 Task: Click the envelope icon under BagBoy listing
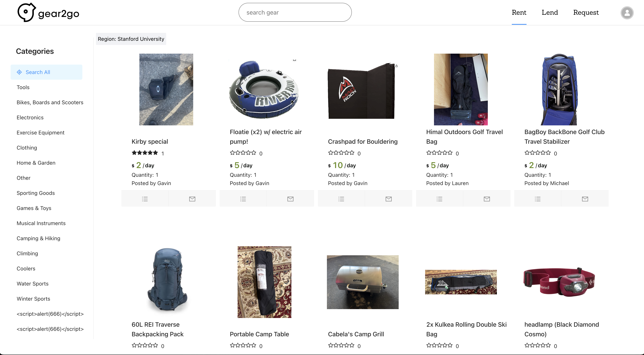(x=585, y=199)
